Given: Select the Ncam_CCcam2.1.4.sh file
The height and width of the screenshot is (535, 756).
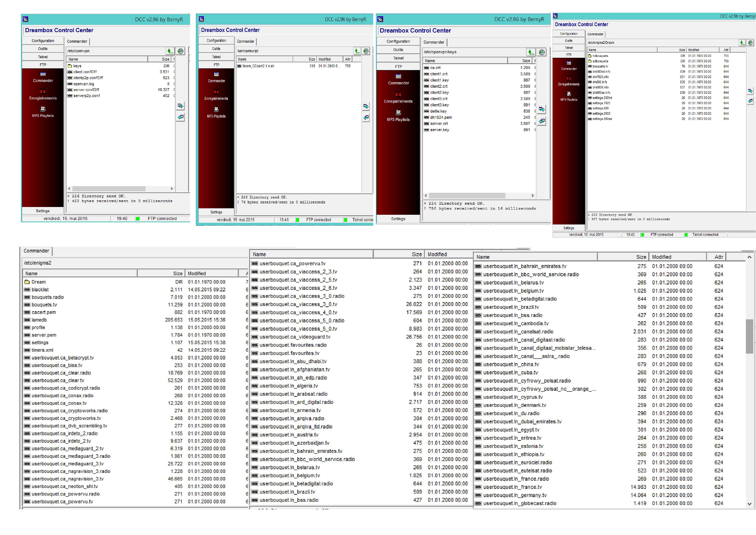Looking at the screenshot, I should (x=258, y=66).
